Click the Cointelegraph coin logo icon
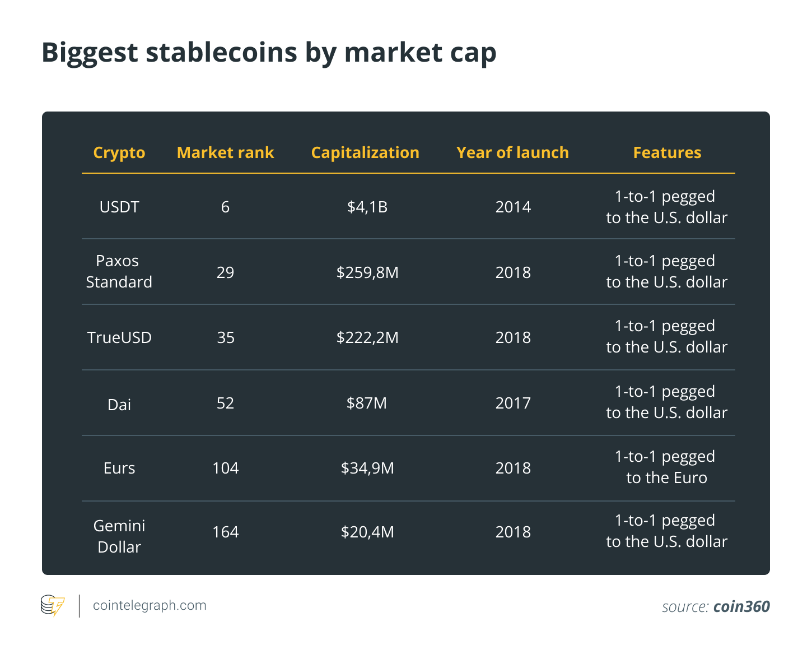The height and width of the screenshot is (654, 812). (53, 606)
